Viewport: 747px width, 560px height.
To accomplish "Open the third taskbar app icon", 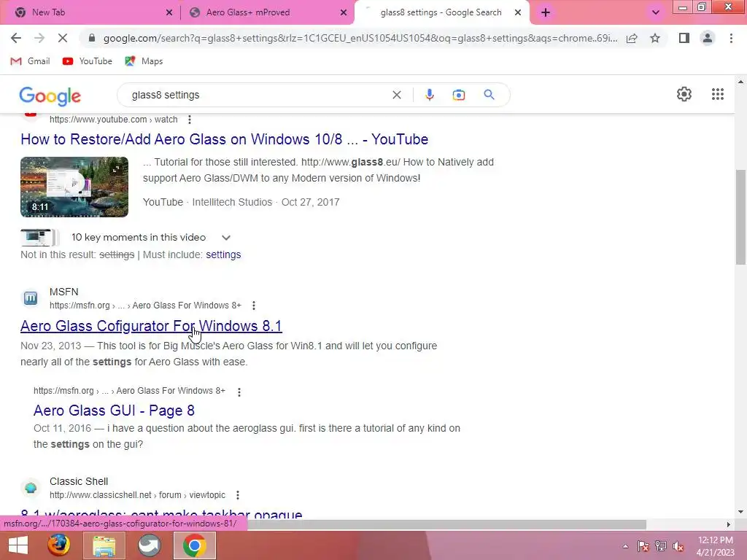I will (149, 545).
